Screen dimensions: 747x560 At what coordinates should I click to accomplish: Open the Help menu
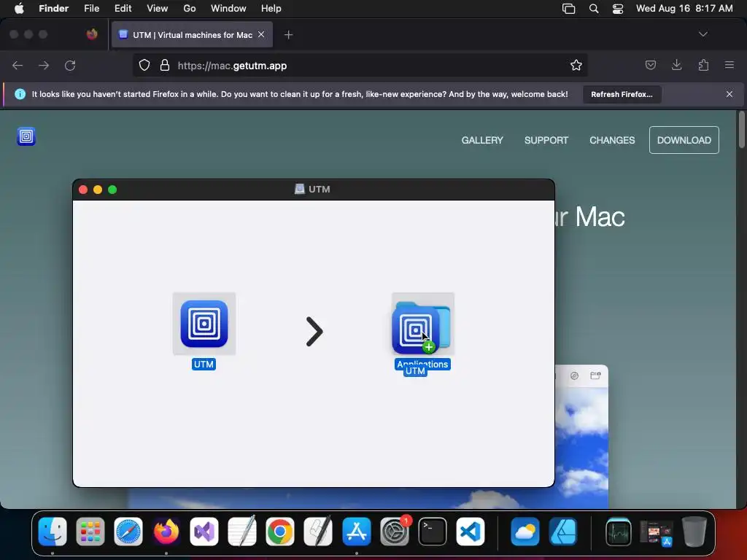point(271,9)
